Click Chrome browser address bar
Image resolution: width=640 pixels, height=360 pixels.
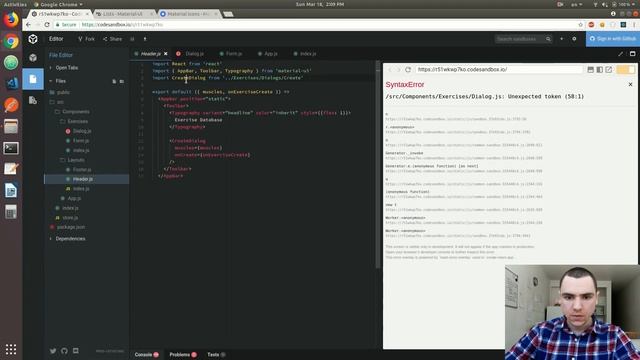(x=318, y=24)
